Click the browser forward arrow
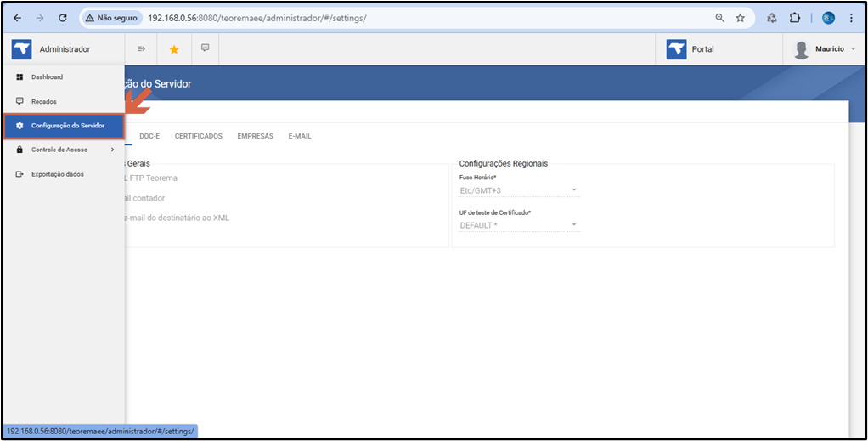Viewport: 868px width, 441px height. (40, 18)
